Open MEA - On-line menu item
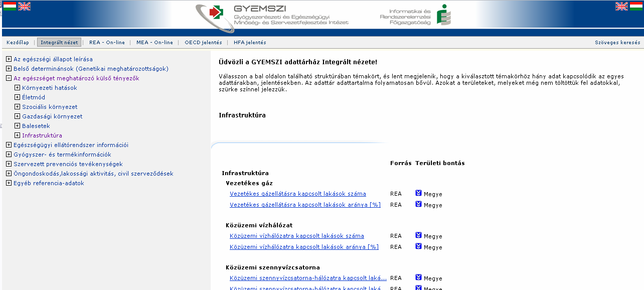 click(154, 43)
